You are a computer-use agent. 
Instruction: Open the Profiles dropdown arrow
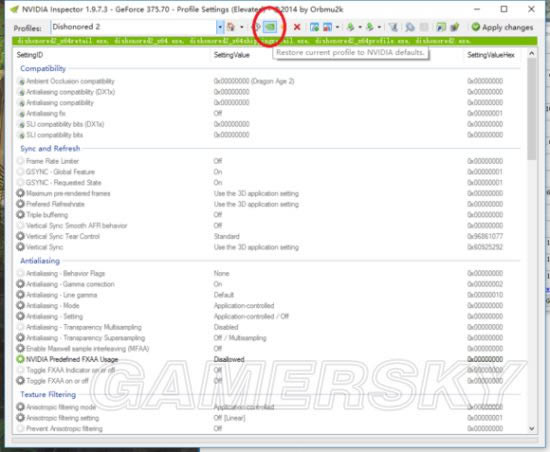(x=220, y=27)
